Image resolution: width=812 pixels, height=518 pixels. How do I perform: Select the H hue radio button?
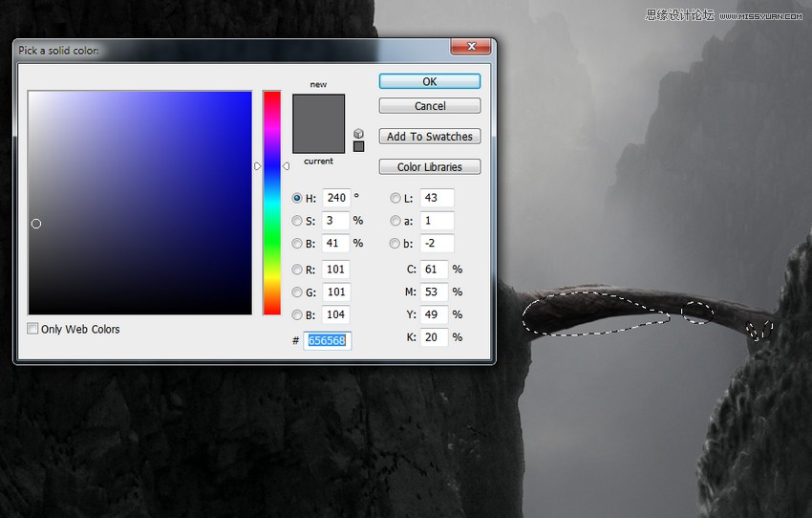click(297, 198)
